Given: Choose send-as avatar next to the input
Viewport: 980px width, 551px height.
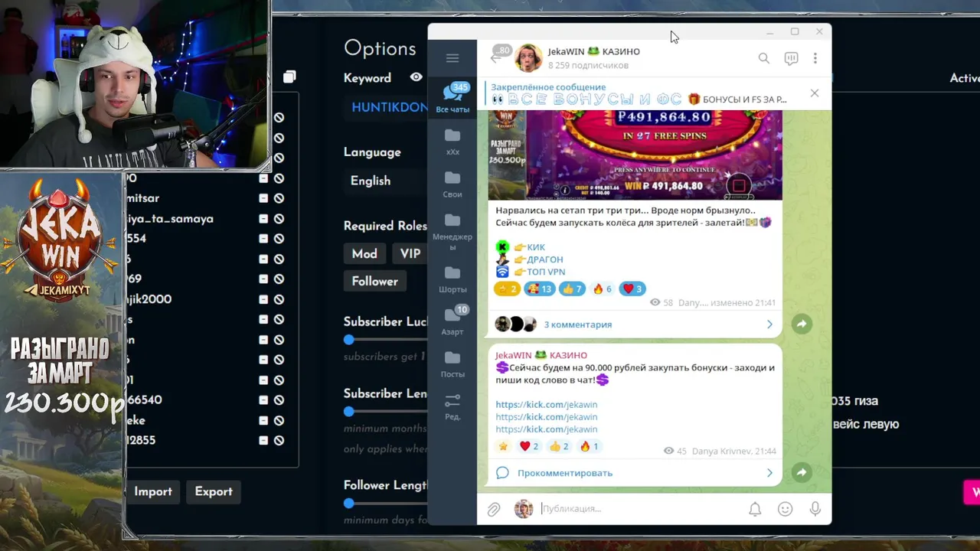Looking at the screenshot, I should [524, 509].
